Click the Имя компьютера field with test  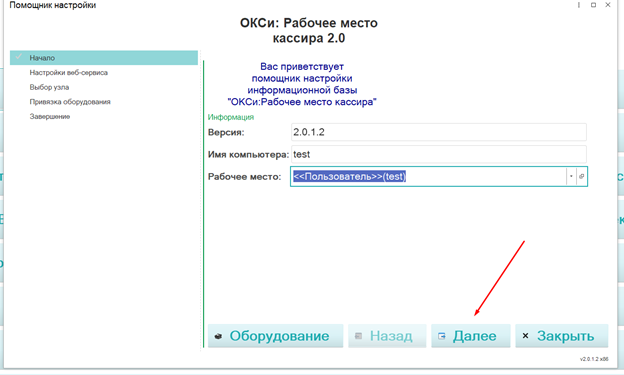pyautogui.click(x=439, y=154)
